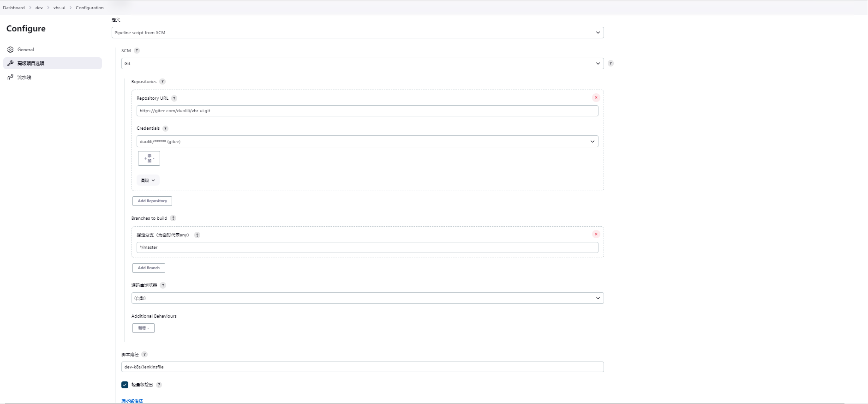Click the wrench icon for 高级项目选项
The width and height of the screenshot is (868, 404).
[11, 63]
